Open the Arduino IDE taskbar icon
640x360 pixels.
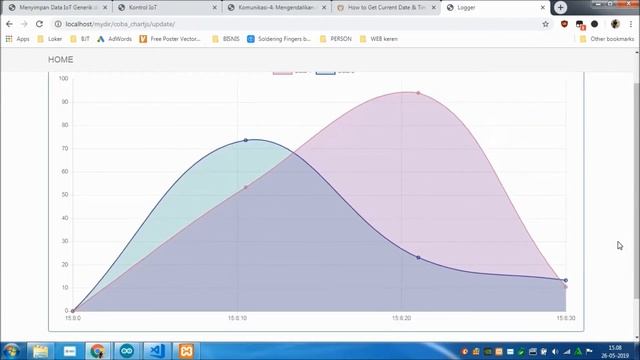click(x=127, y=351)
